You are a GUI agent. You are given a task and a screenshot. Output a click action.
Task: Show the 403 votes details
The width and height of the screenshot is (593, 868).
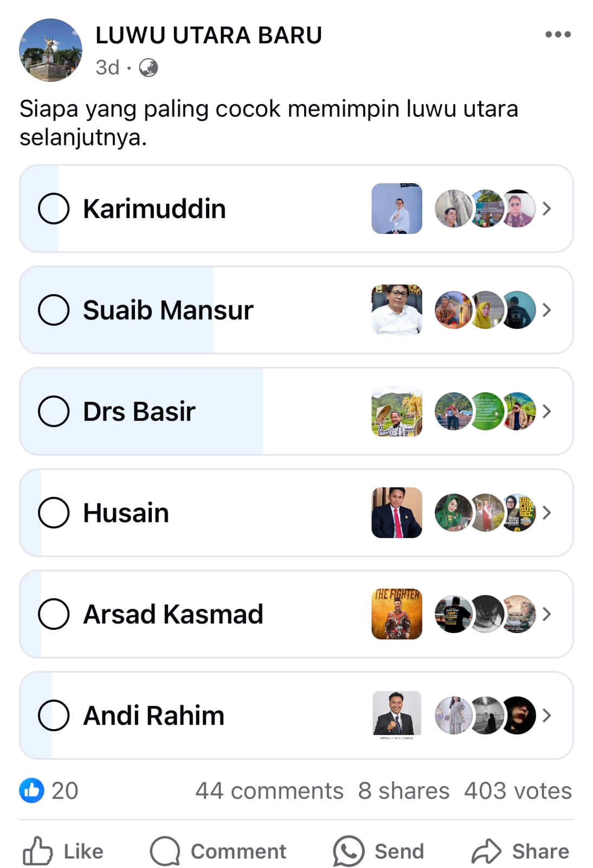pos(518,791)
